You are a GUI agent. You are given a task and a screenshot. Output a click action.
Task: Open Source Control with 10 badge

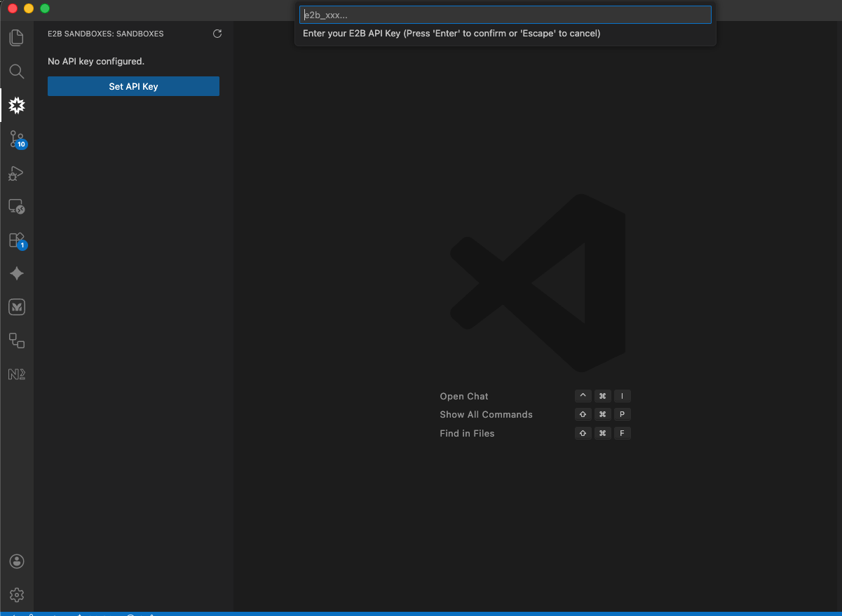(x=17, y=139)
